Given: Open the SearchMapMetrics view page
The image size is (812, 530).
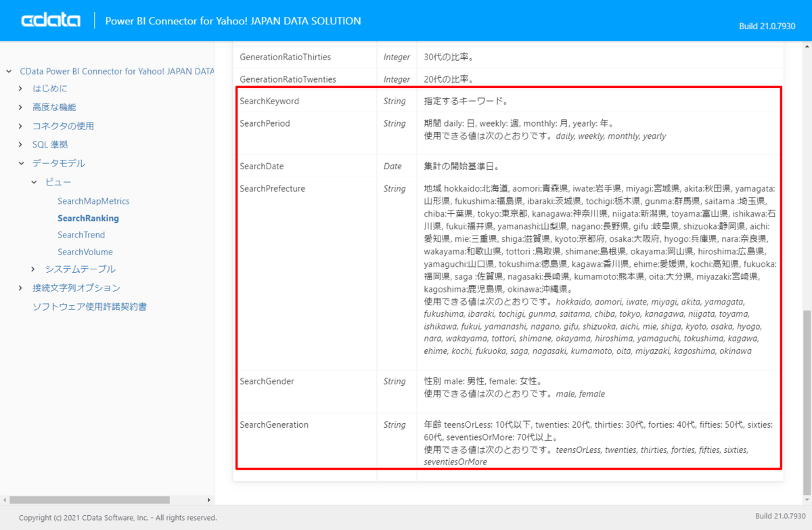Looking at the screenshot, I should (x=93, y=201).
